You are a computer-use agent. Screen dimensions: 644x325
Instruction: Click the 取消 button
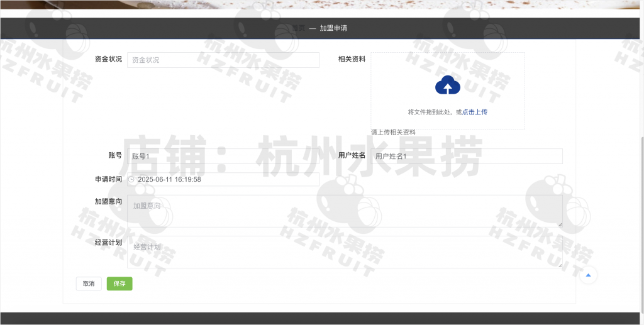point(89,284)
